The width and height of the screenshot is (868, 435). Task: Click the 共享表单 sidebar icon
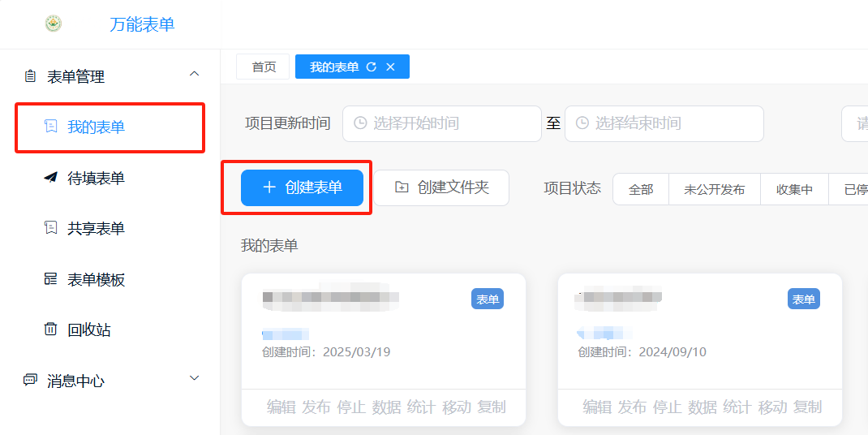coord(51,228)
